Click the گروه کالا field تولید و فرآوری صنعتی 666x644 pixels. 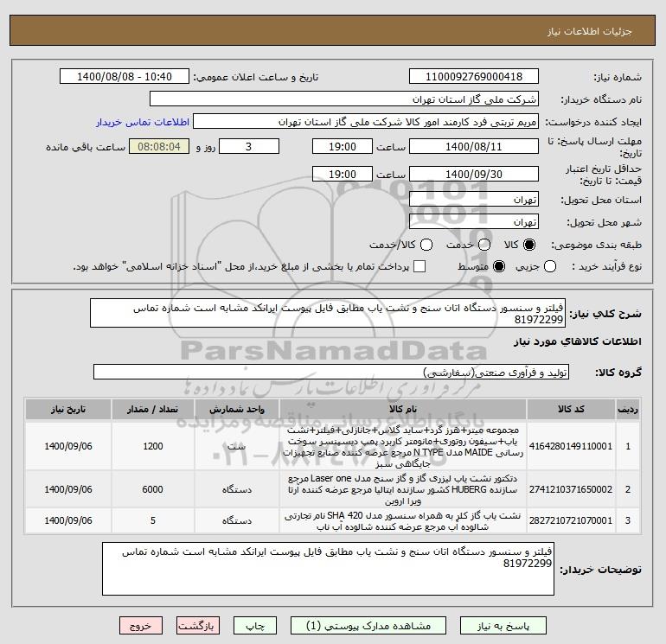(x=331, y=372)
